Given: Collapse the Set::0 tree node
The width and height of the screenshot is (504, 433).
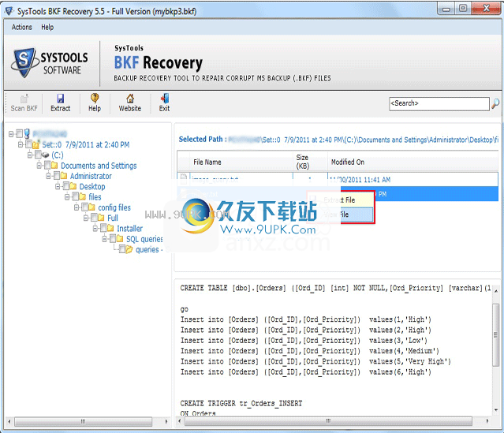Looking at the screenshot, I should point(21,144).
